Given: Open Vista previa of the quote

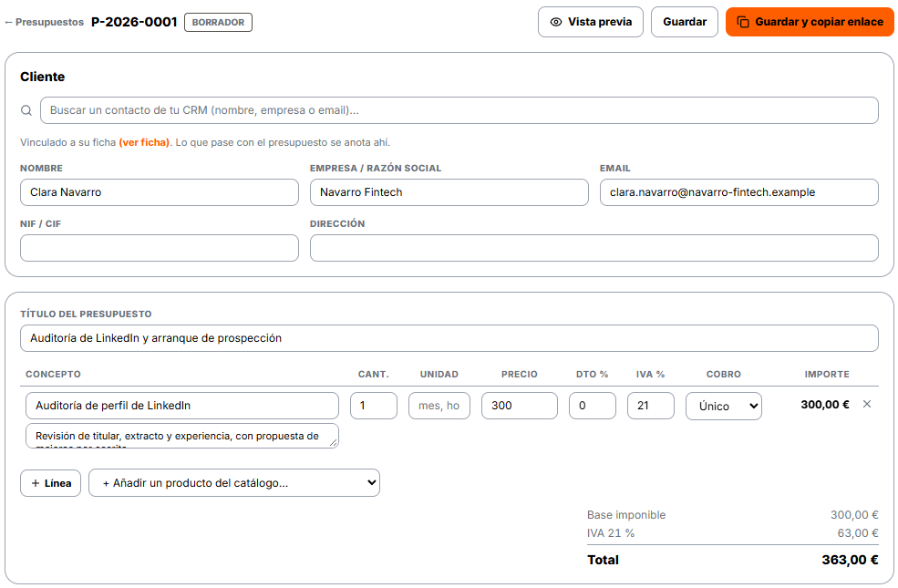Looking at the screenshot, I should coord(591,22).
